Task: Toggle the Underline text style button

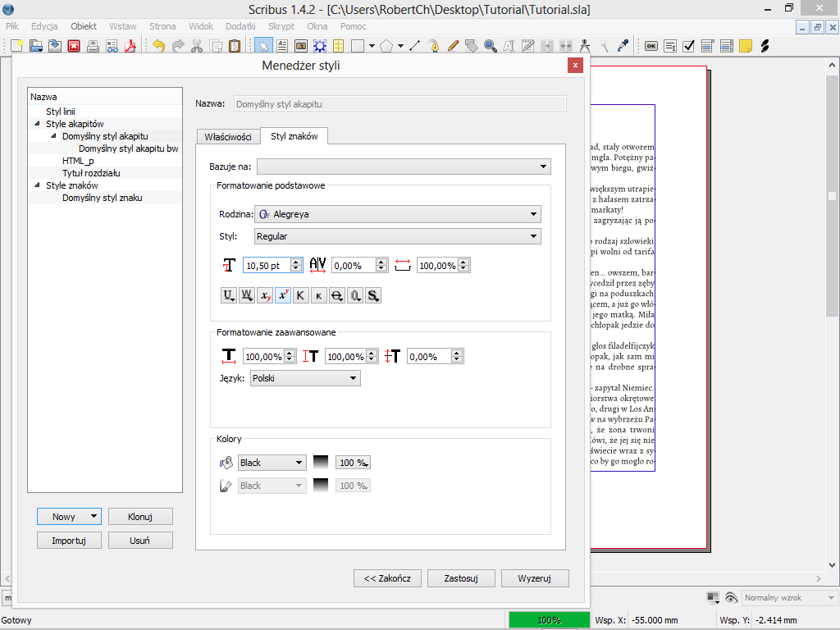Action: click(229, 295)
